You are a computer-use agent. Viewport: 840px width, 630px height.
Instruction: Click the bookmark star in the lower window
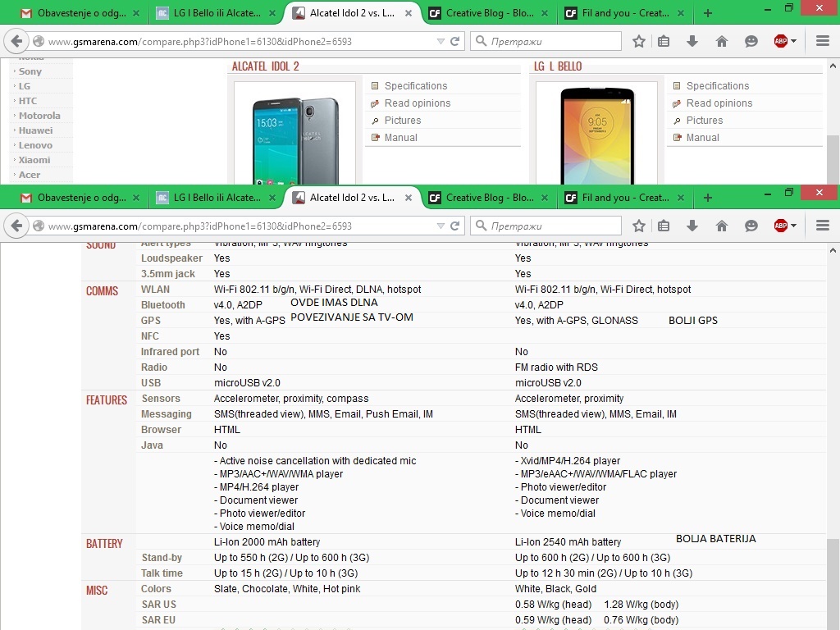[638, 226]
